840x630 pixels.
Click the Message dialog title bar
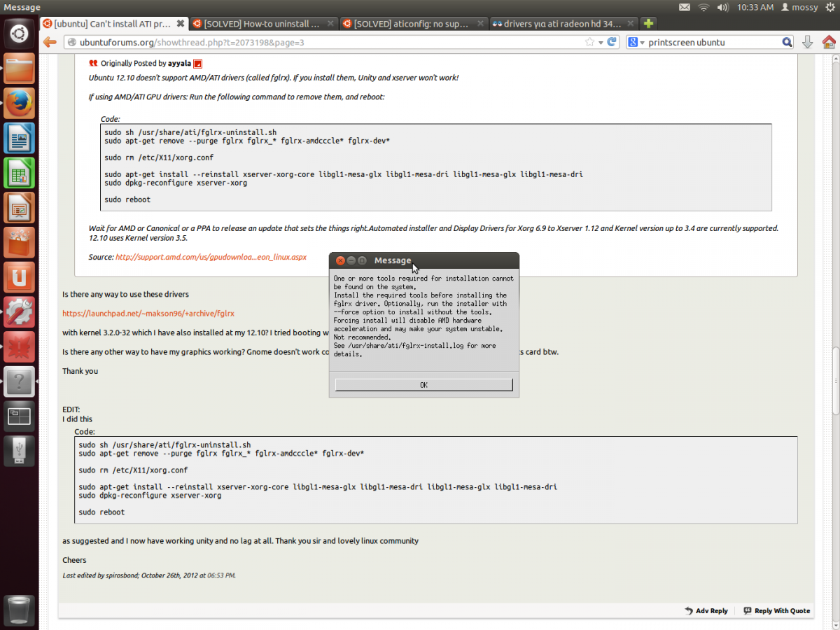pyautogui.click(x=424, y=260)
